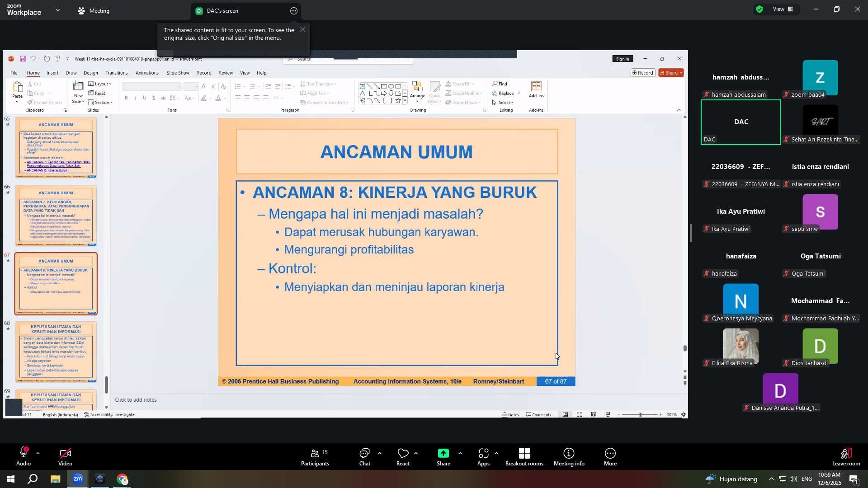Open the View layout menu
Viewport: 868px width, 488px height.
(783, 9)
